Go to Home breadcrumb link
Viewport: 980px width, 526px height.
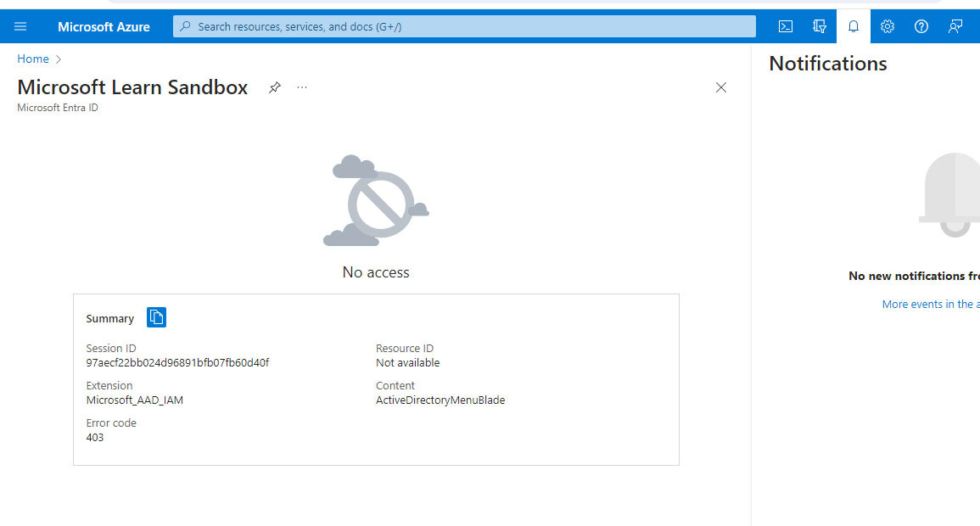pos(33,59)
